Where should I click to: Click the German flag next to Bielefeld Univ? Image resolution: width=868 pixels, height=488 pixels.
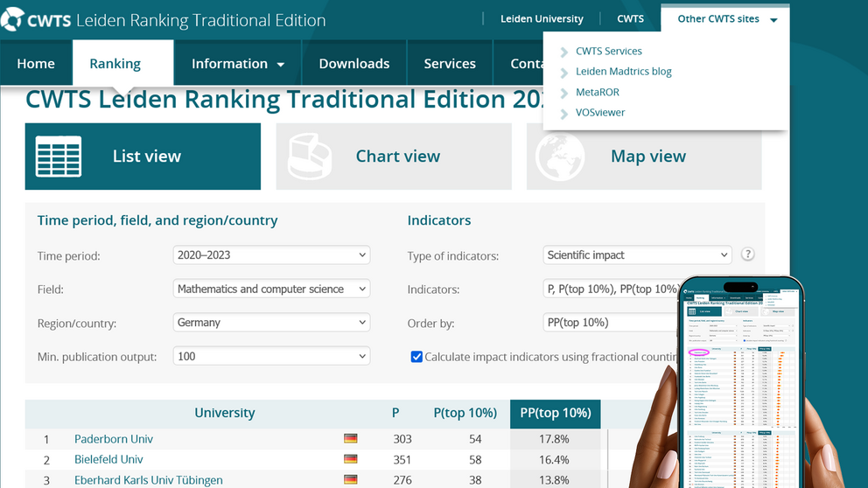[x=350, y=458]
